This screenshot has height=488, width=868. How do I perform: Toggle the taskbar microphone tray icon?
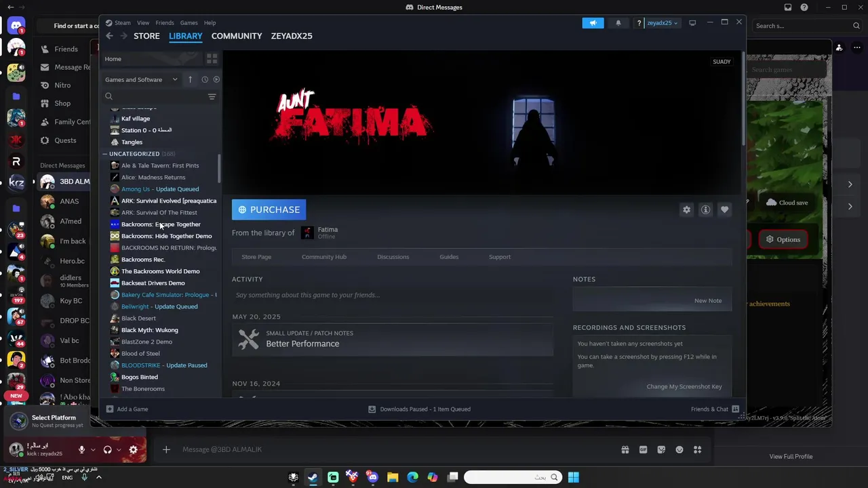85,477
